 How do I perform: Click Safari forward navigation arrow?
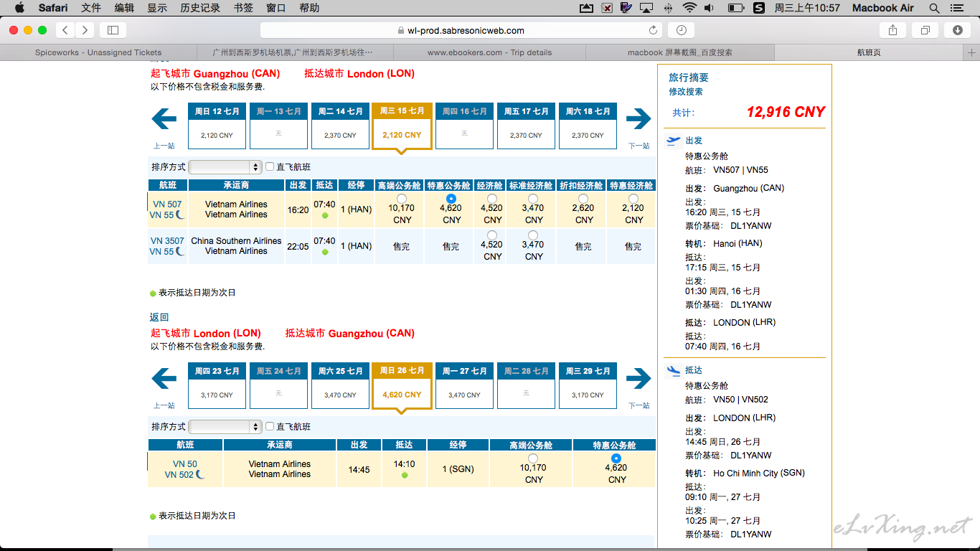[x=85, y=30]
